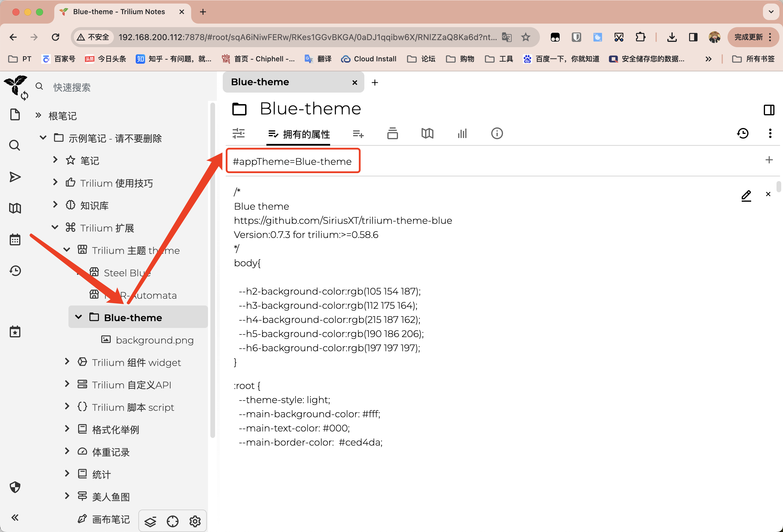Image resolution: width=783 pixels, height=532 pixels.
Task: Open 百度一下，你就知道 bookmark
Action: (561, 59)
